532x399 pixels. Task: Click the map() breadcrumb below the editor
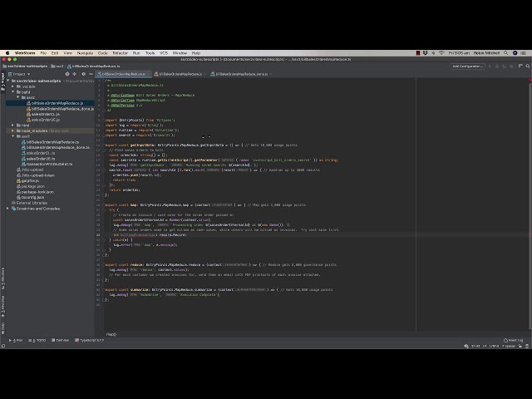(111, 334)
